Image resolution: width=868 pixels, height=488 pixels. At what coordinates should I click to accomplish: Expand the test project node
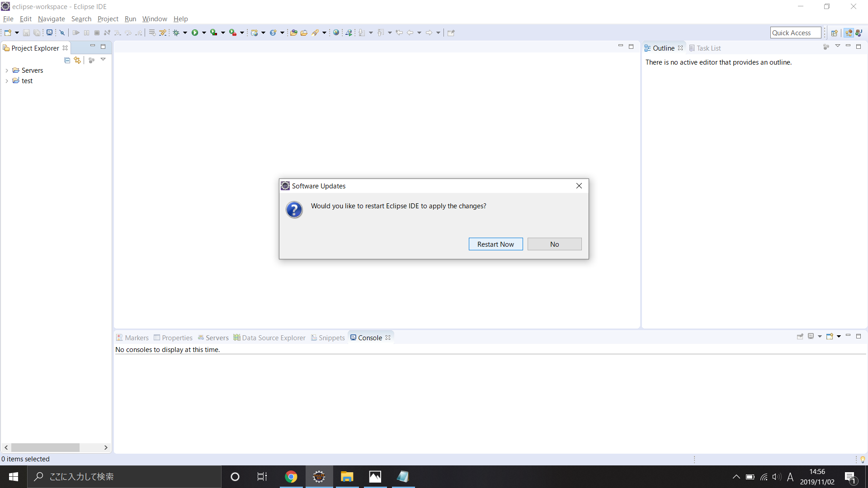click(7, 81)
